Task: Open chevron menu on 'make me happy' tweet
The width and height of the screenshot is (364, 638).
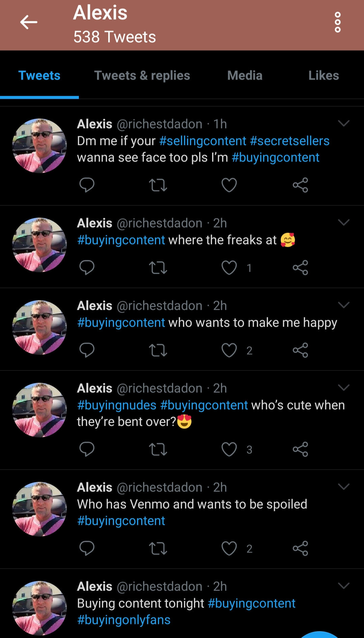Action: click(343, 305)
